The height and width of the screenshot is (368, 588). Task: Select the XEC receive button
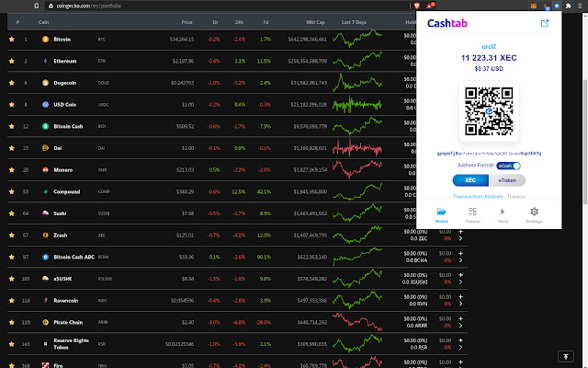[470, 180]
